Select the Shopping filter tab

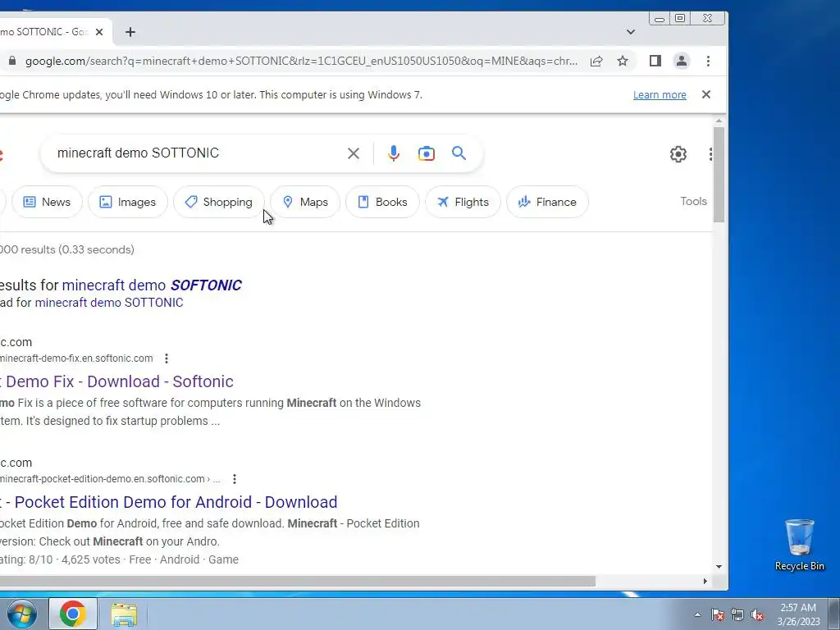(219, 202)
